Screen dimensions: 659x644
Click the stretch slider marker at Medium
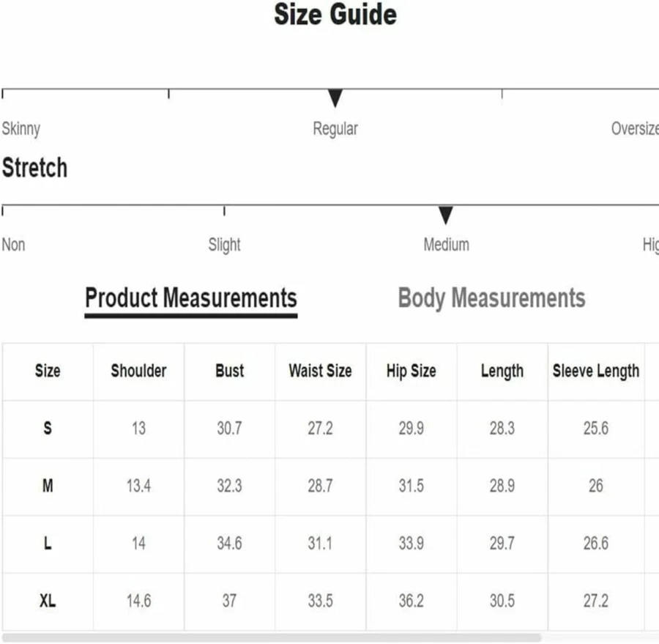click(x=445, y=215)
